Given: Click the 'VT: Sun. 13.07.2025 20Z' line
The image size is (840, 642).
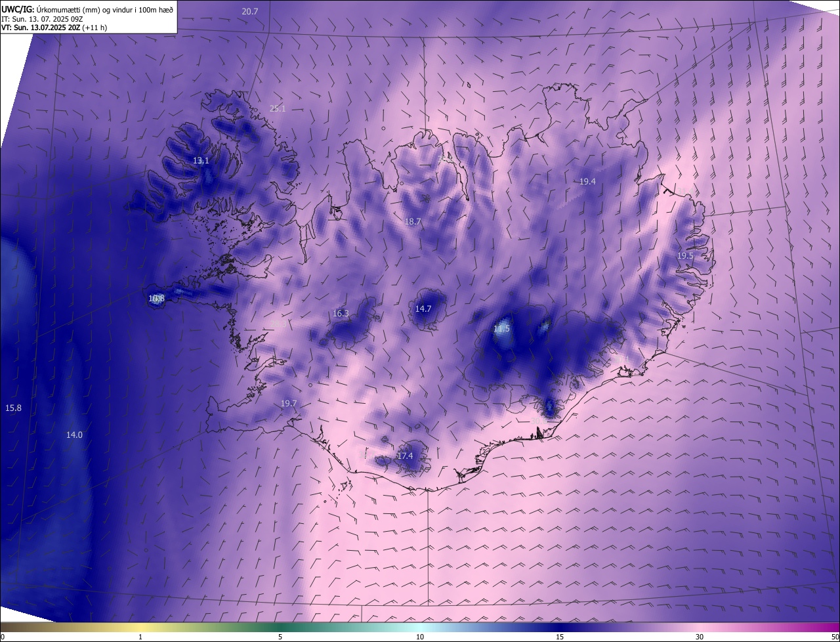Looking at the screenshot, I should 54,28.
